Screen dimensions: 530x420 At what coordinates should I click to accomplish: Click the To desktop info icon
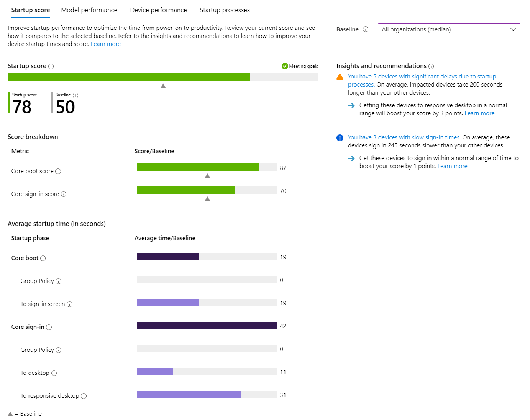click(54, 373)
